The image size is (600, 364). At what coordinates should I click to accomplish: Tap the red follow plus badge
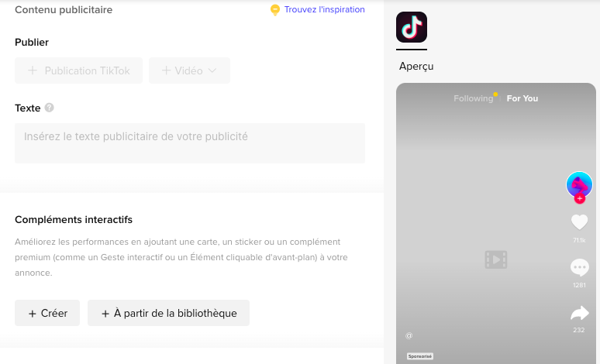(x=579, y=199)
